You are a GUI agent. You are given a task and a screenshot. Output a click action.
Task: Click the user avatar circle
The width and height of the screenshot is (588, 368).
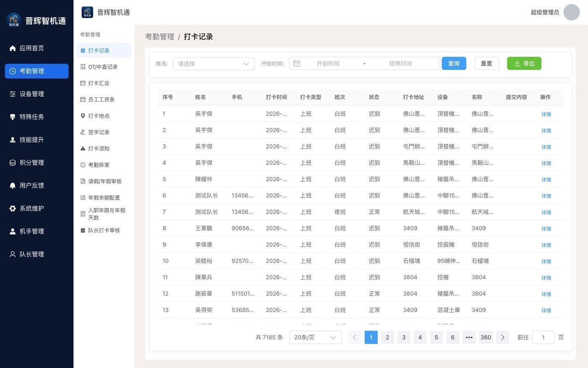(572, 12)
